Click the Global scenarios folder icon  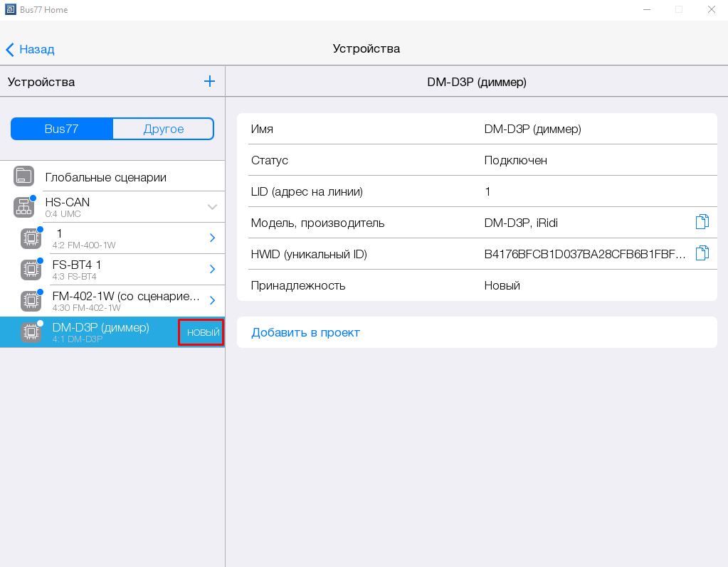[24, 176]
